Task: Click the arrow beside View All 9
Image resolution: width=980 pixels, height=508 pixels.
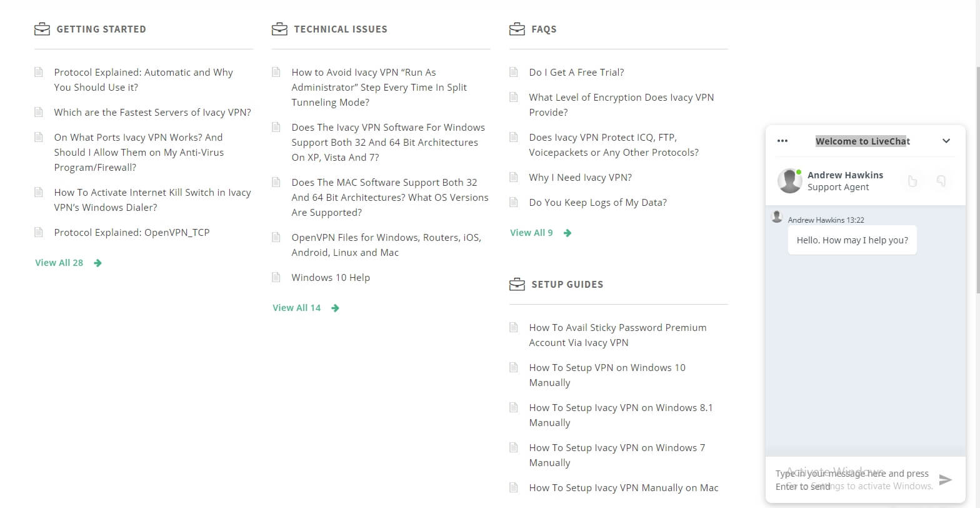Action: point(567,233)
